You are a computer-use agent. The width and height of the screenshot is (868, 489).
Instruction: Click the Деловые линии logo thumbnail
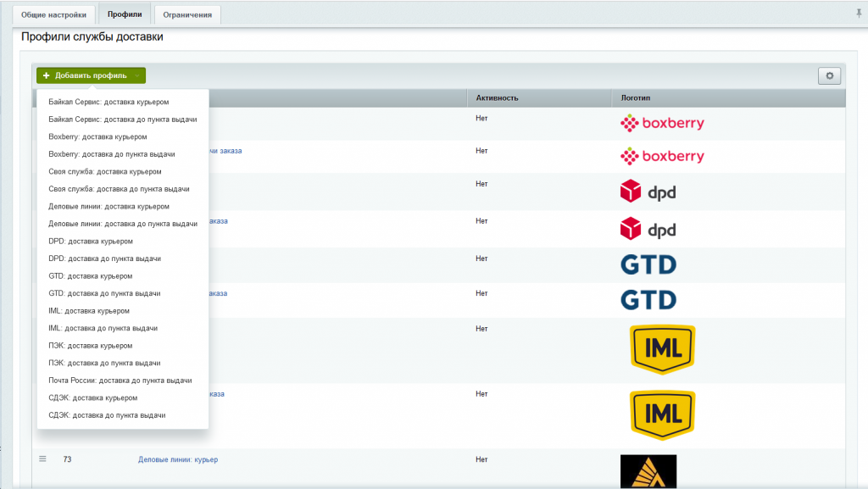pos(648,471)
